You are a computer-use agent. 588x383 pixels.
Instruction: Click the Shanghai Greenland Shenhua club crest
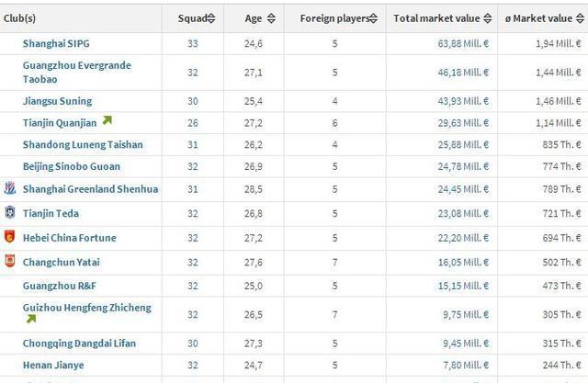click(x=10, y=188)
